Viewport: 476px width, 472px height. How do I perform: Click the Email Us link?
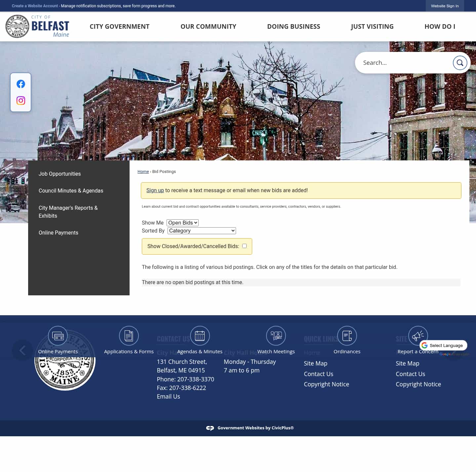click(168, 396)
